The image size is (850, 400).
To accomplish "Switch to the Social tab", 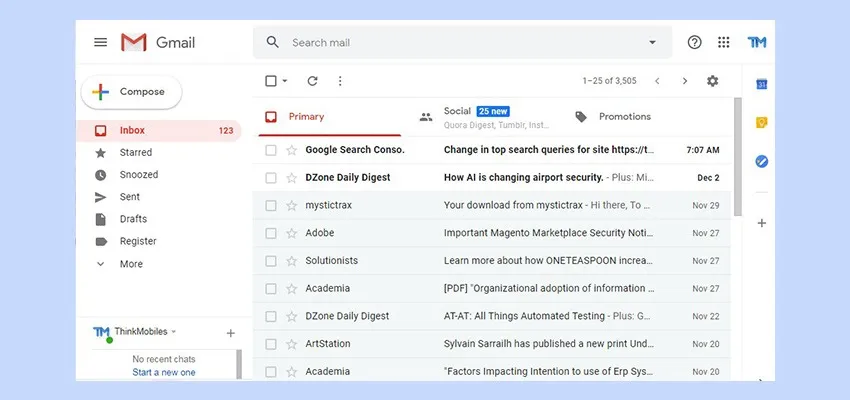I will click(485, 117).
